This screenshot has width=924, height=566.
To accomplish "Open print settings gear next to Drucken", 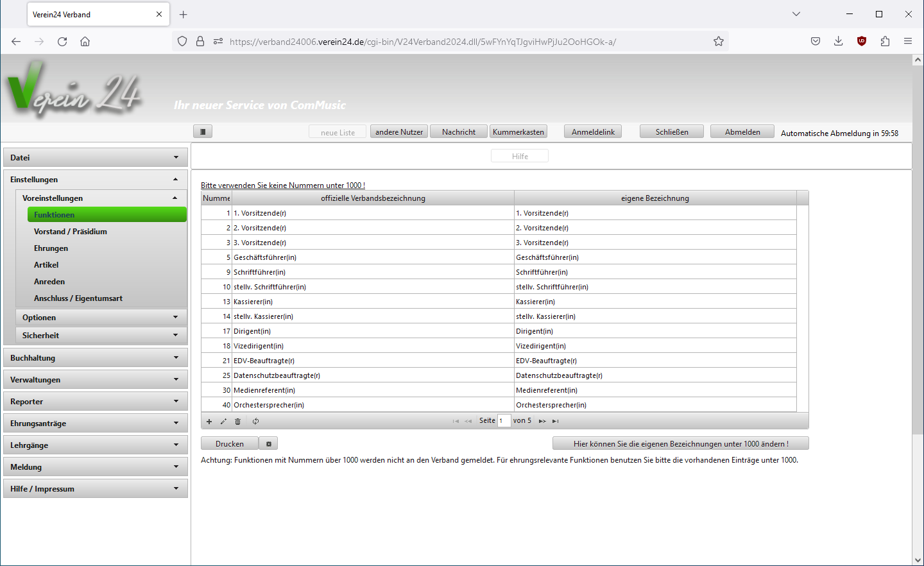I will (x=269, y=444).
